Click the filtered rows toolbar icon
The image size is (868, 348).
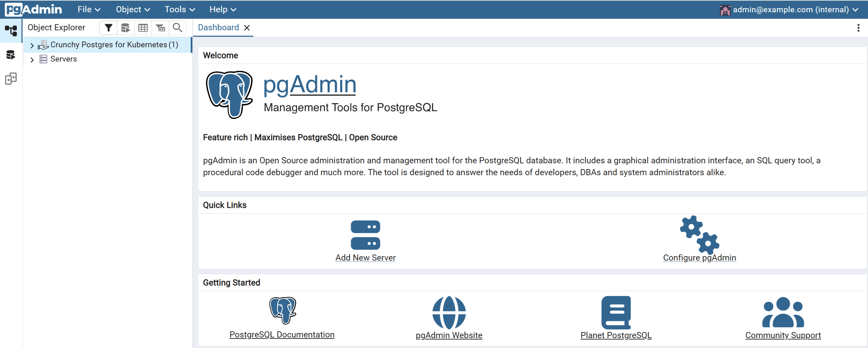160,28
